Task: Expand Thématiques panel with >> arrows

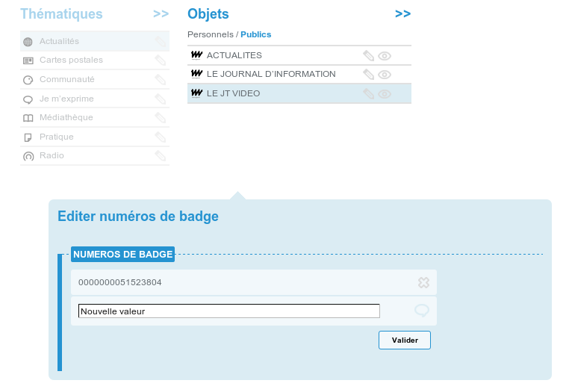Action: coord(161,14)
